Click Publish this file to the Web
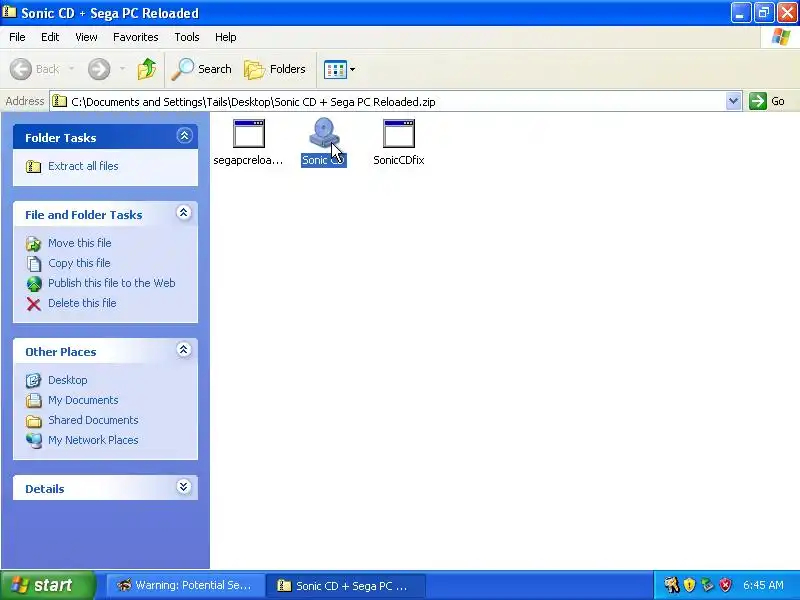The height and width of the screenshot is (600, 800). coord(112,283)
